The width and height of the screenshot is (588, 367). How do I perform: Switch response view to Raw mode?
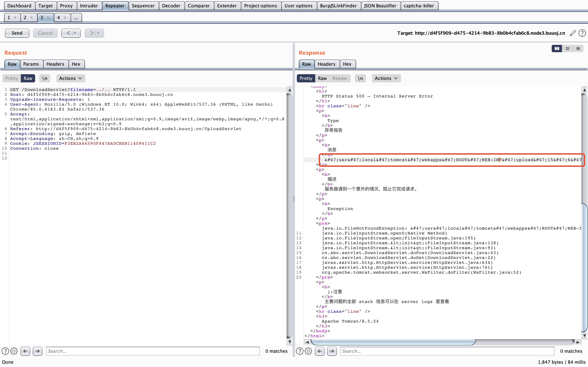coord(322,78)
